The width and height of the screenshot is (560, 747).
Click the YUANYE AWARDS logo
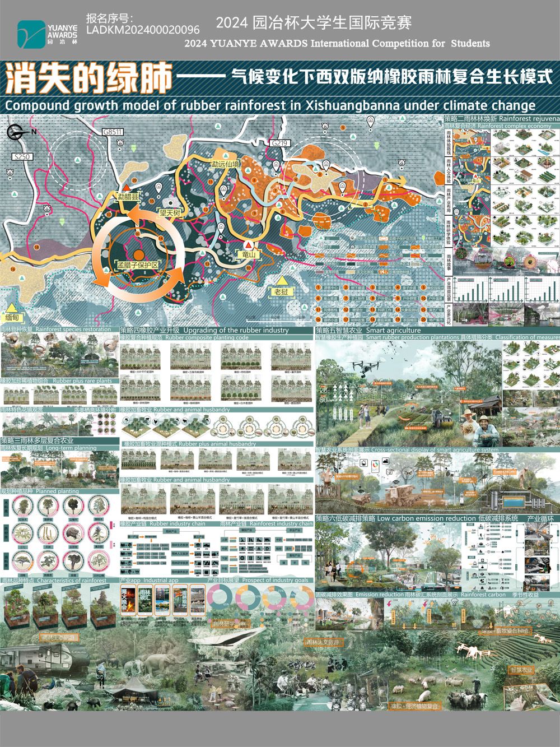(x=47, y=34)
